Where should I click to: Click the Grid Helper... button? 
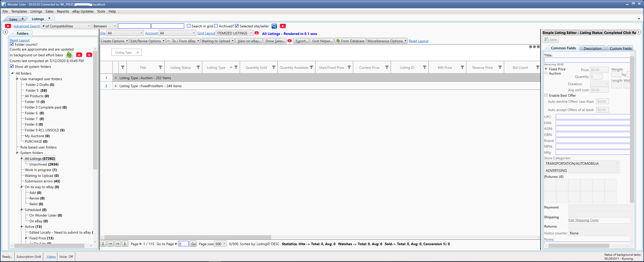322,41
